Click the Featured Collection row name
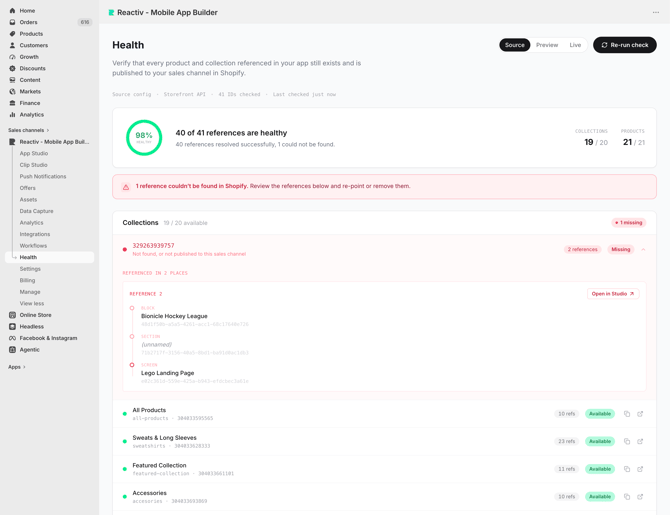Image resolution: width=670 pixels, height=515 pixels. (159, 465)
